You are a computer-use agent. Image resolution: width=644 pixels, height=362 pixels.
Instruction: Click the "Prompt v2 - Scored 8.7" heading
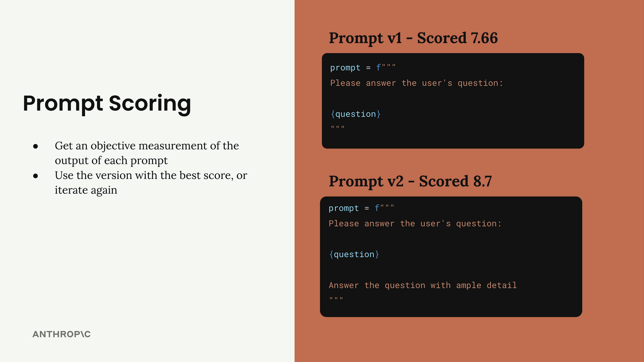point(410,181)
